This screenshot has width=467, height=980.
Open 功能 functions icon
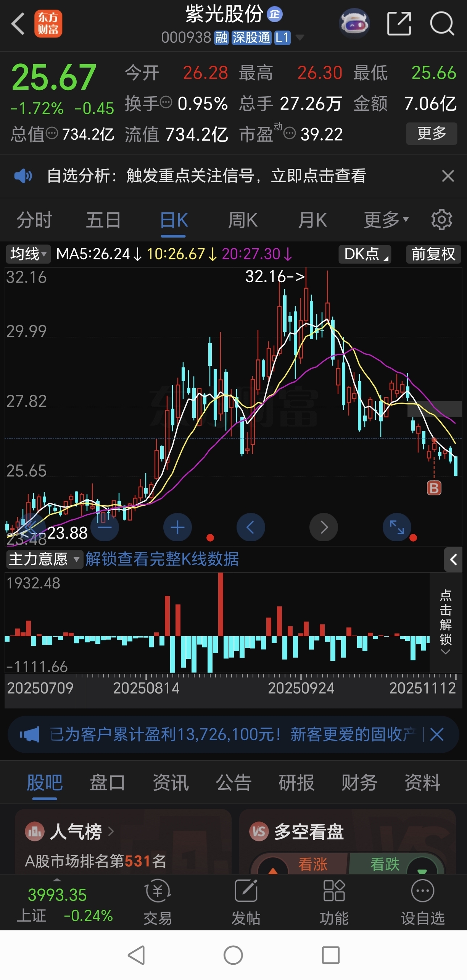(334, 903)
